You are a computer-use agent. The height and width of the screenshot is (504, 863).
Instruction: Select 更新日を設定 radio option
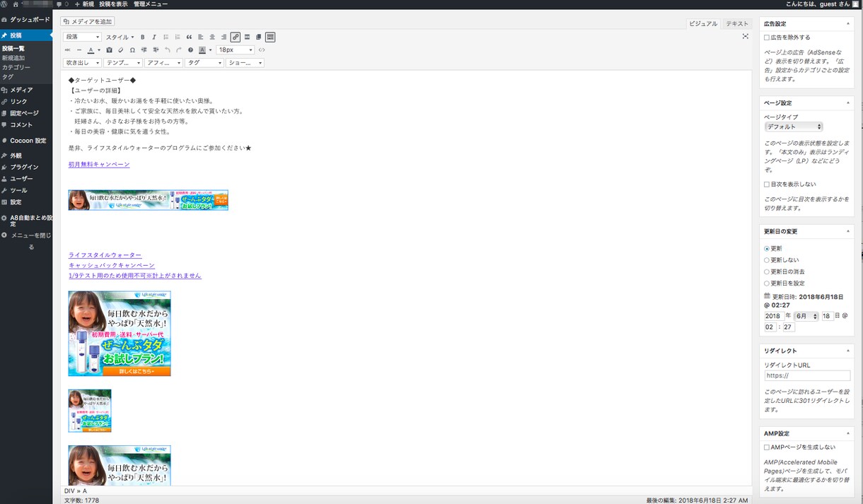[767, 283]
